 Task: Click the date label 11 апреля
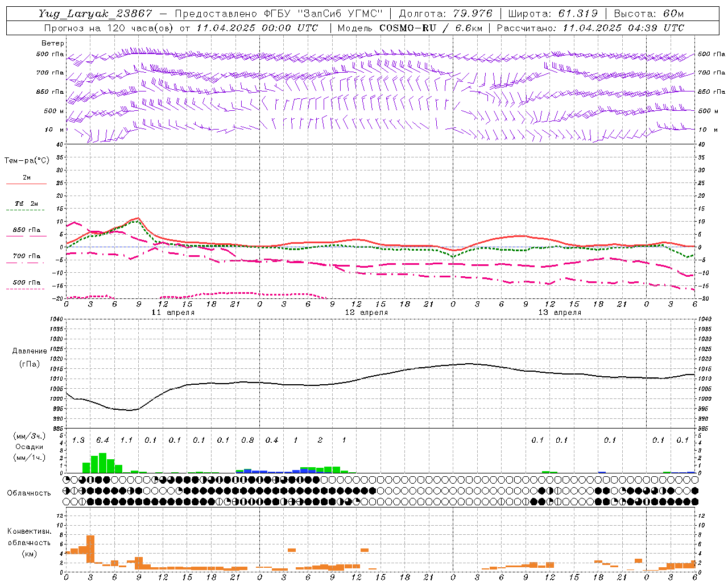[x=173, y=313]
